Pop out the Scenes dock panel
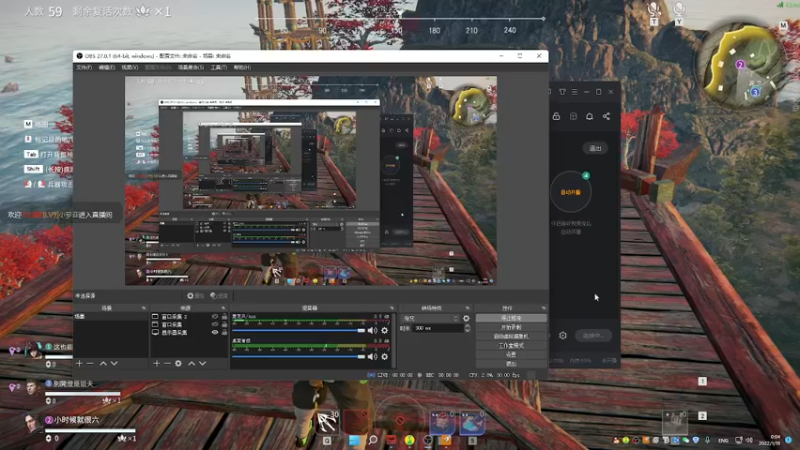 click(x=143, y=308)
